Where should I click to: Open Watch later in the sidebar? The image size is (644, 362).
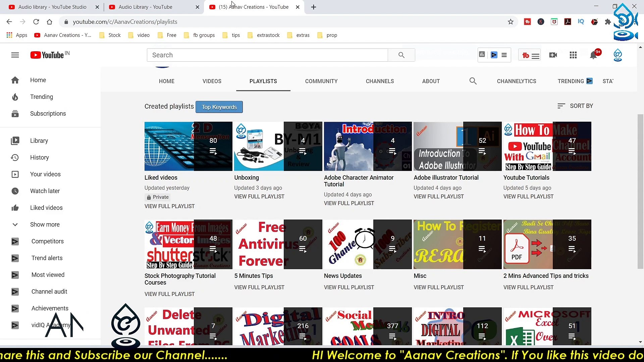[45, 191]
